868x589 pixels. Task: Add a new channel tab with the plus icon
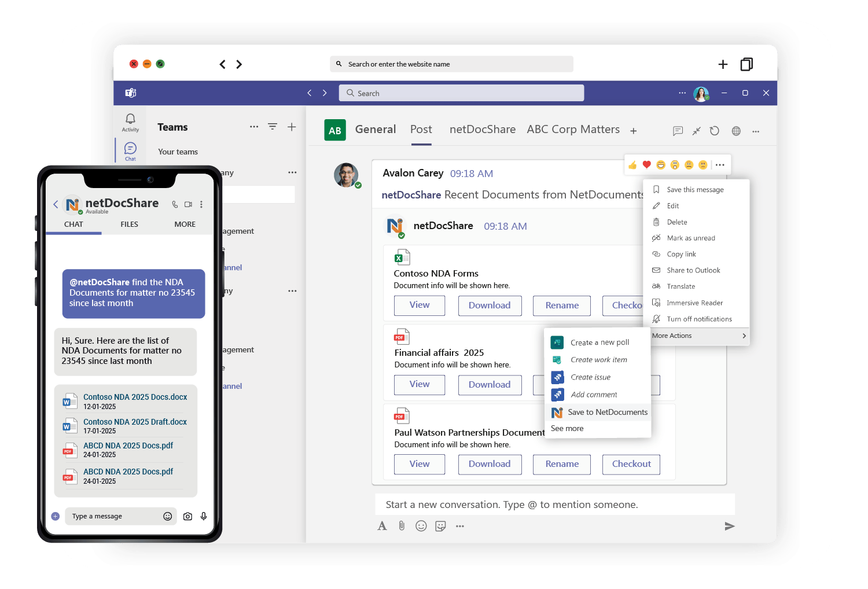[634, 131]
